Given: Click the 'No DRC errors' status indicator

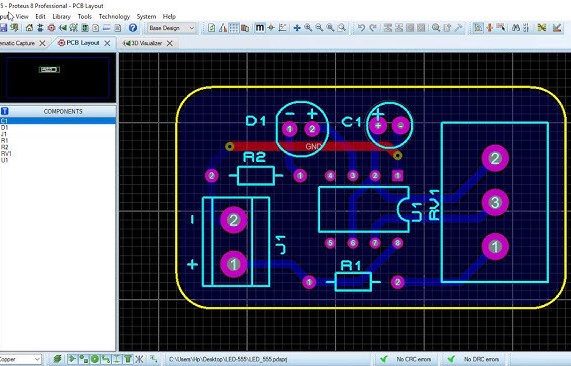Looking at the screenshot, I should tap(474, 359).
